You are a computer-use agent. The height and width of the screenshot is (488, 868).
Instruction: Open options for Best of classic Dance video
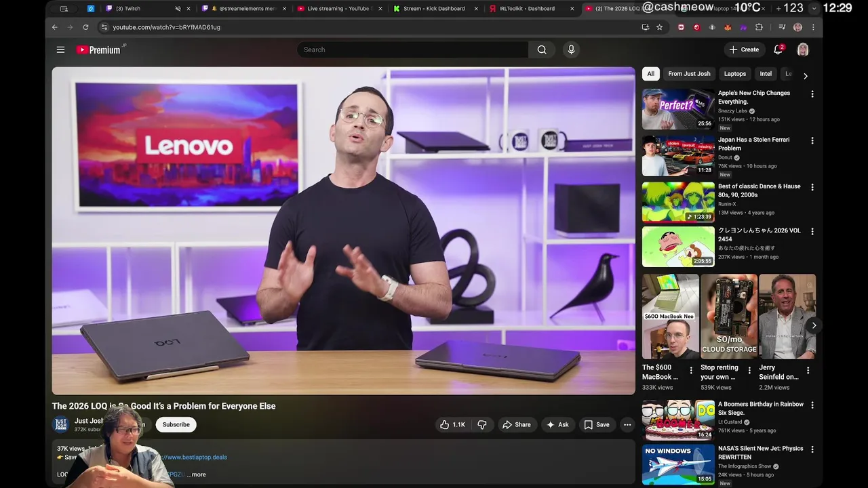tap(812, 187)
